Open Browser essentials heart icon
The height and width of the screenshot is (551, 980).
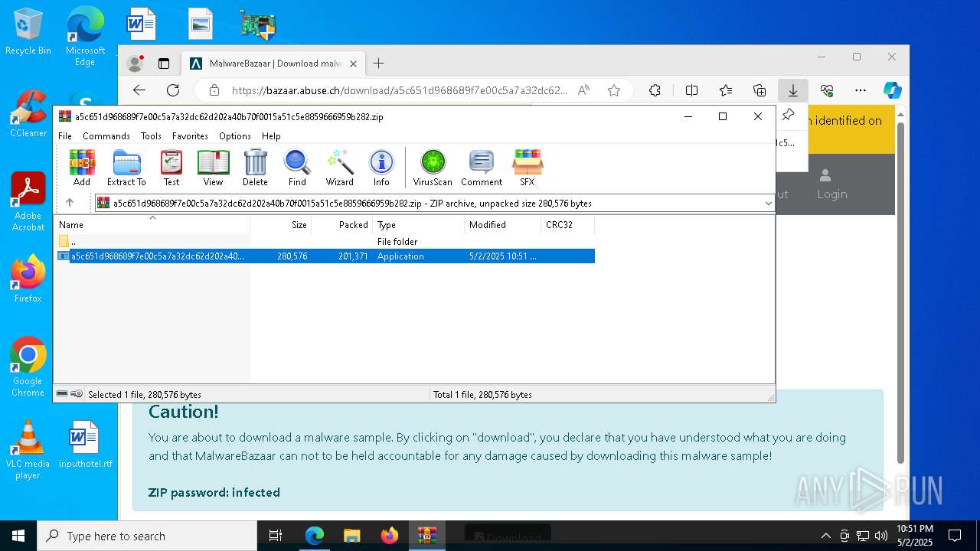point(827,90)
